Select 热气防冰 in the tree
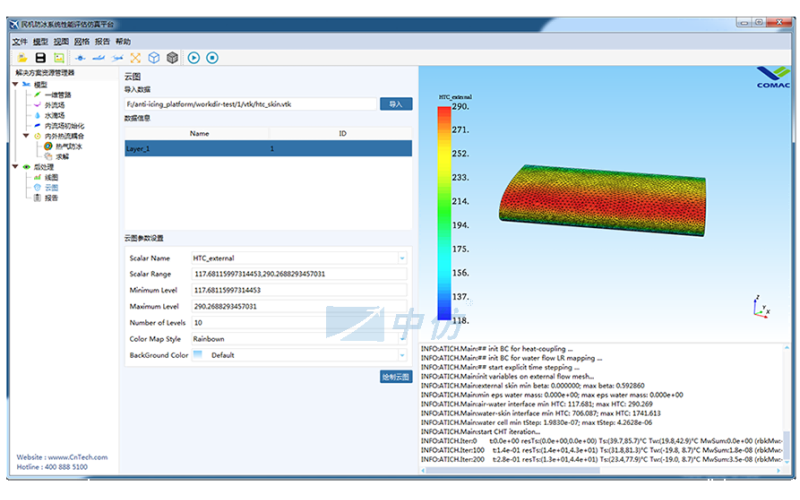The width and height of the screenshot is (800, 500). pyautogui.click(x=69, y=146)
